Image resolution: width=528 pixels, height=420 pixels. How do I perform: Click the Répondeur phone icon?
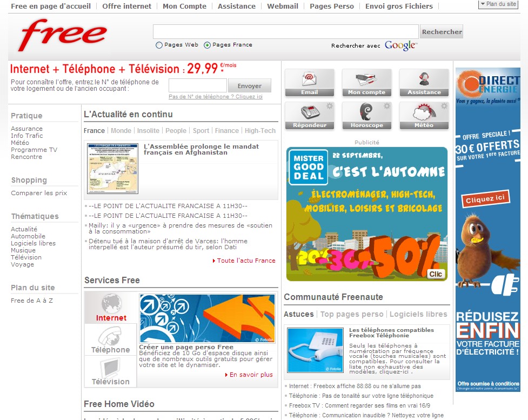coord(309,115)
